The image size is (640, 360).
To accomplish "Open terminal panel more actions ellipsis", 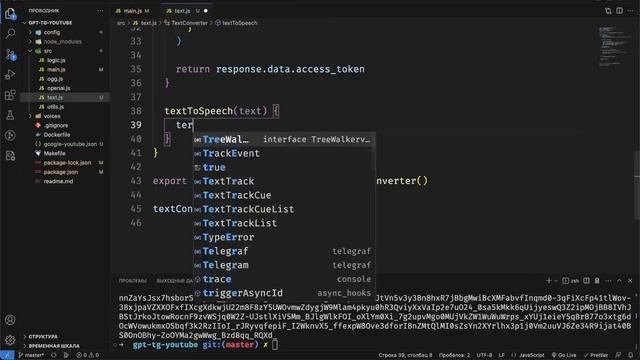I will [x=608, y=280].
